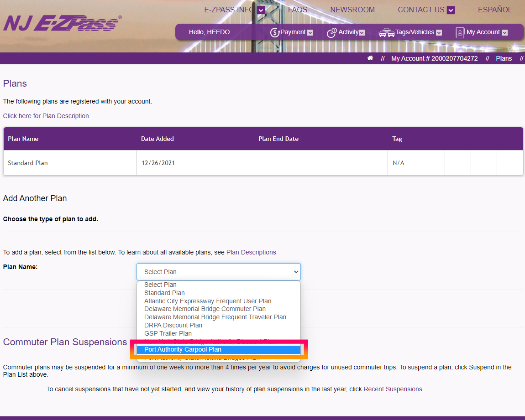
Task: Open the Select Plan combo box
Action: click(x=218, y=272)
